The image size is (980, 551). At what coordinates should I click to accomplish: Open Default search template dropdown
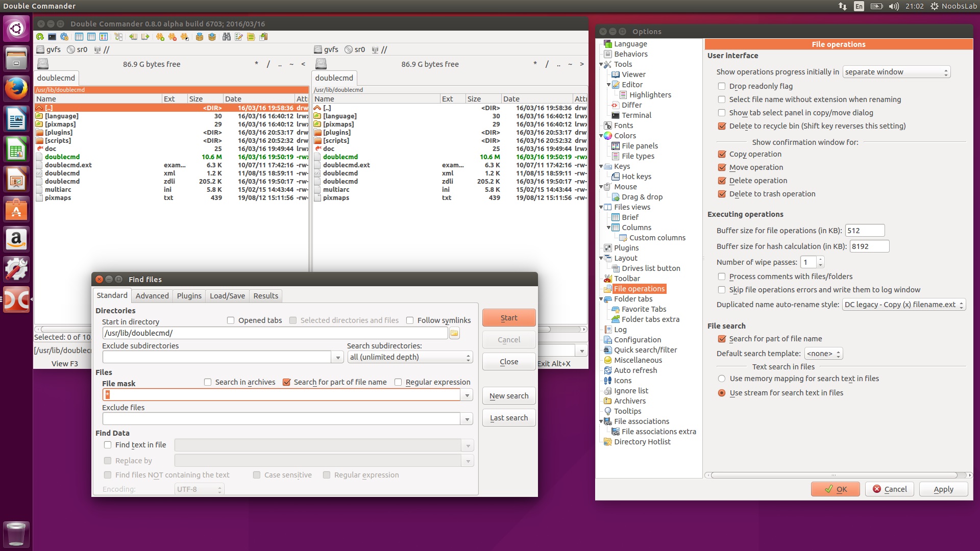pos(823,354)
